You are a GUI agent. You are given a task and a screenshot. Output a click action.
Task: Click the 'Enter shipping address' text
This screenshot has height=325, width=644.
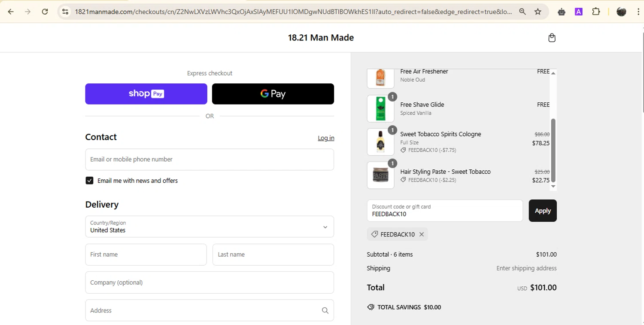pos(526,268)
